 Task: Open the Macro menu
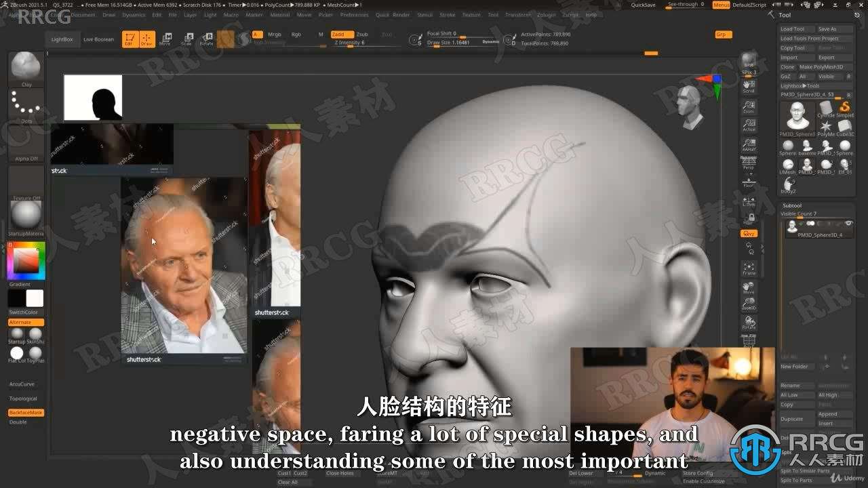231,15
